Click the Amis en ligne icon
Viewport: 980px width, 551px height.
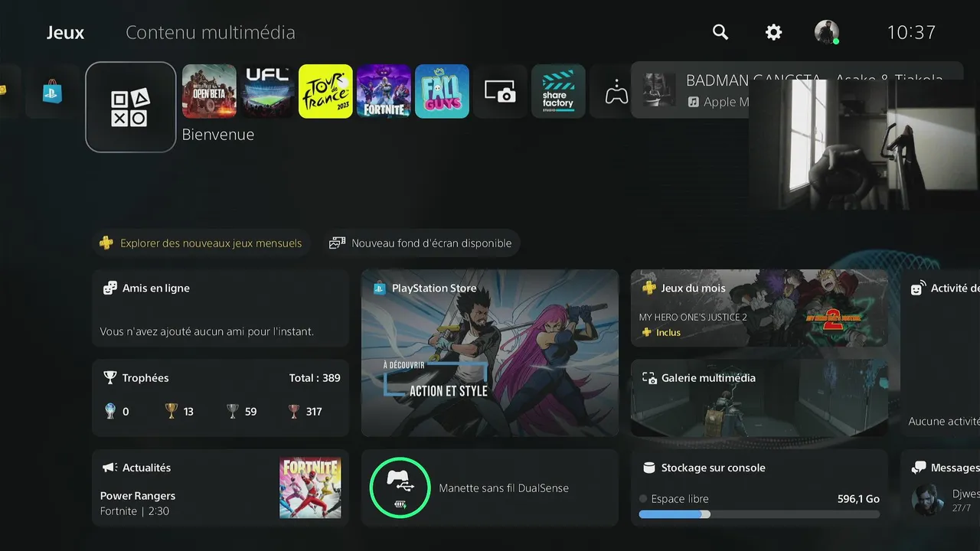point(110,289)
